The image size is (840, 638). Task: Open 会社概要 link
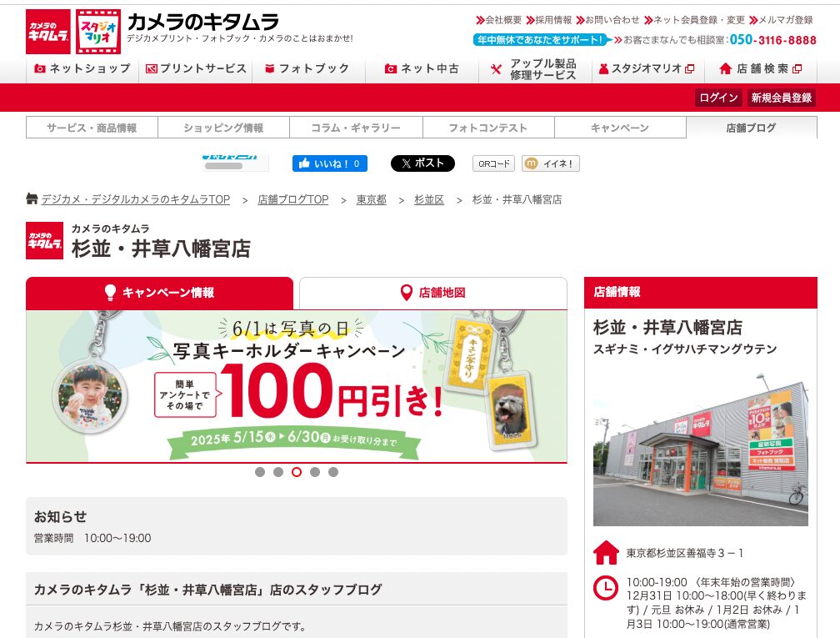tap(498, 20)
